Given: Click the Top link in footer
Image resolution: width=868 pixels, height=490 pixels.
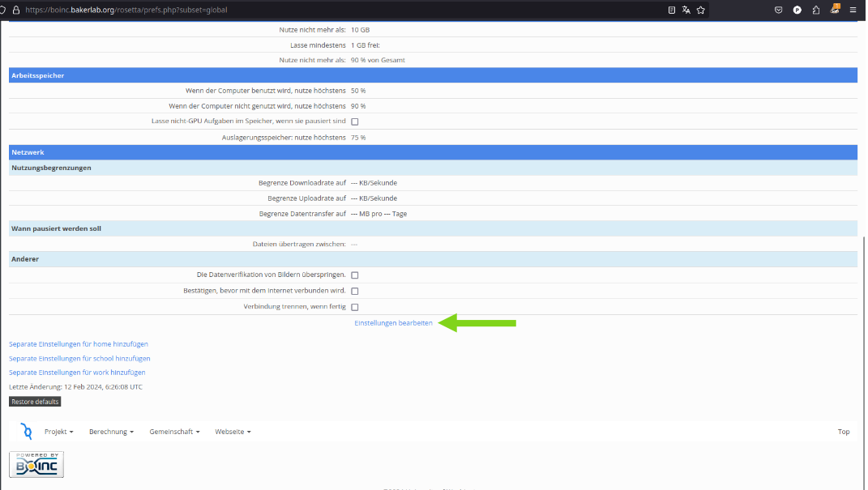Looking at the screenshot, I should [843, 432].
